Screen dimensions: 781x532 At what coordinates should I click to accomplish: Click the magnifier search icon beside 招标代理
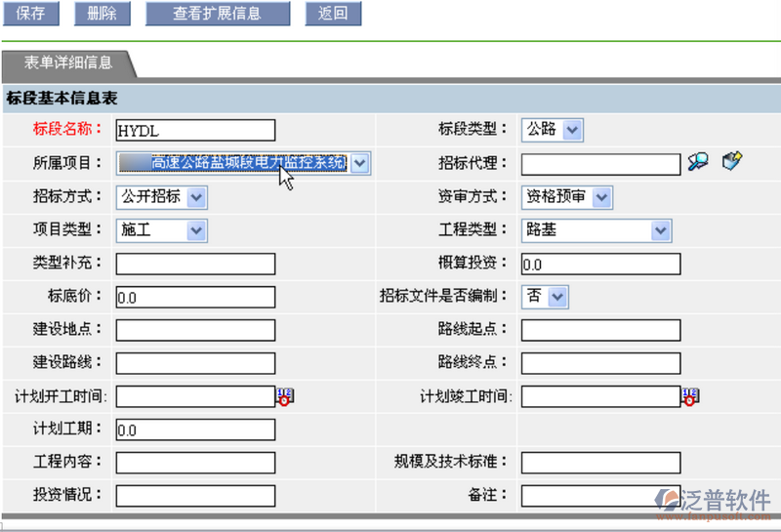click(698, 161)
